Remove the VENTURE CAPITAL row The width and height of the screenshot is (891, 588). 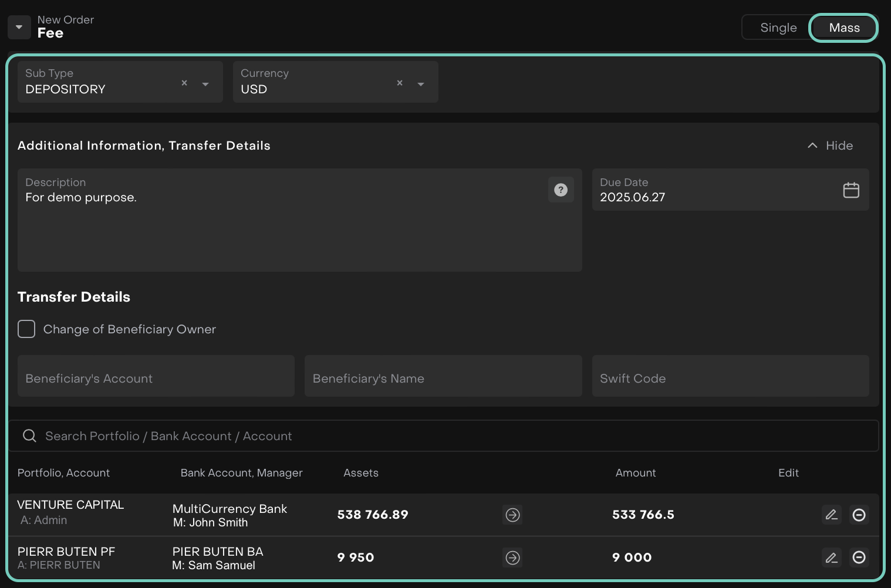(859, 515)
